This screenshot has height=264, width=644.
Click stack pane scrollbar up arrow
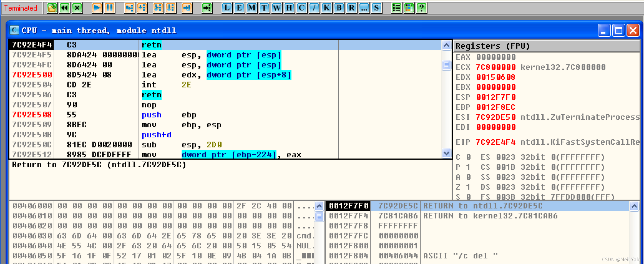point(634,207)
